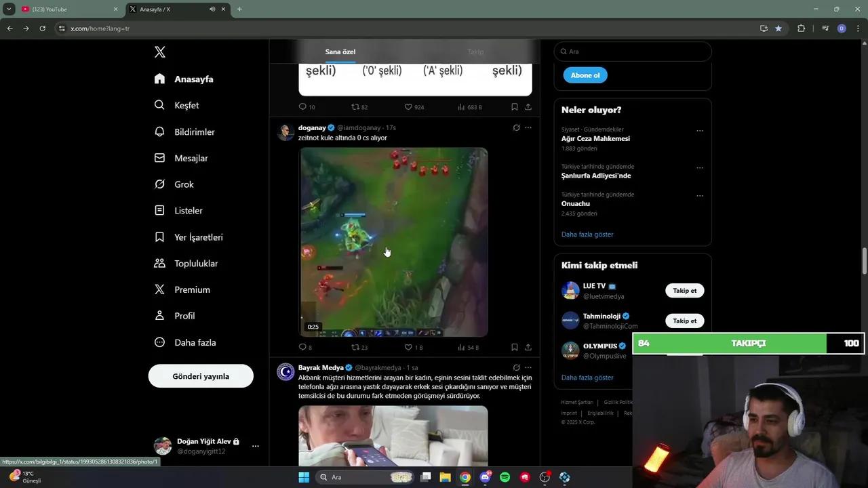
Task: Open options for Şanlıurfa Adliyesi'nde trend
Action: [700, 168]
